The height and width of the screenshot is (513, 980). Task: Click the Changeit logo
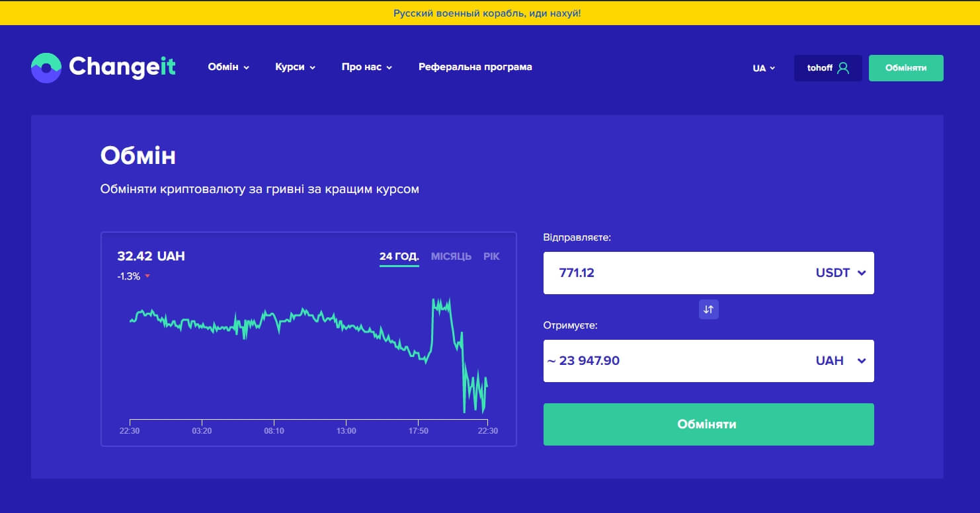[103, 67]
